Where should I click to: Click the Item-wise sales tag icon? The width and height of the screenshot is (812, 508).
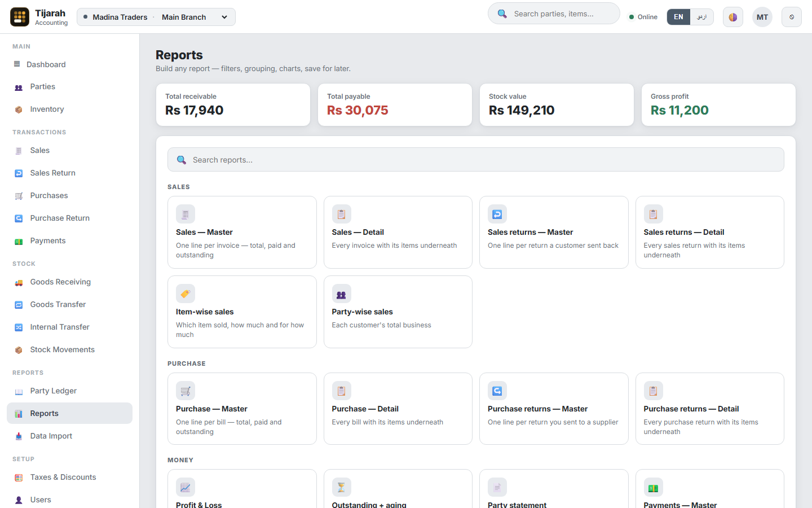[x=186, y=294]
